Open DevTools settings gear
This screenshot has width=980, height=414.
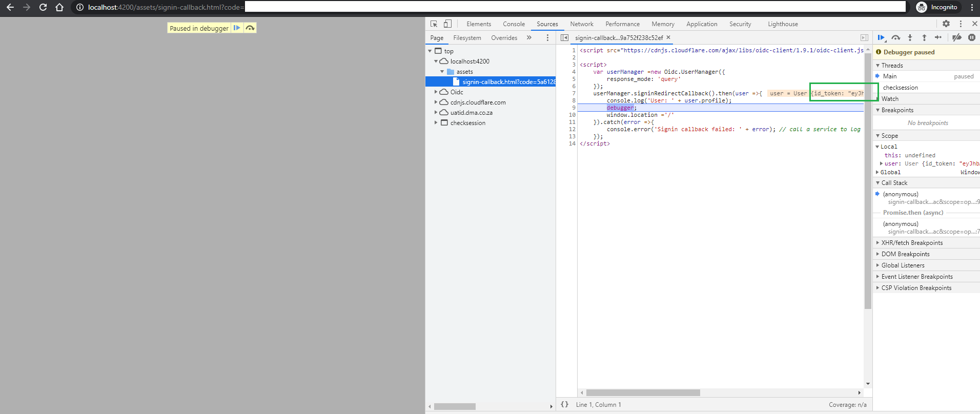946,24
